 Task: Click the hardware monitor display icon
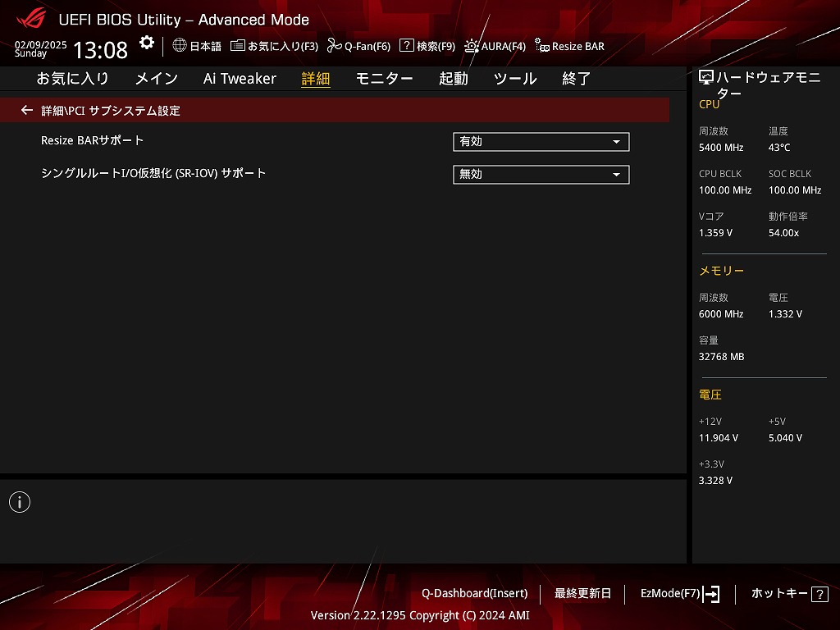click(x=706, y=78)
